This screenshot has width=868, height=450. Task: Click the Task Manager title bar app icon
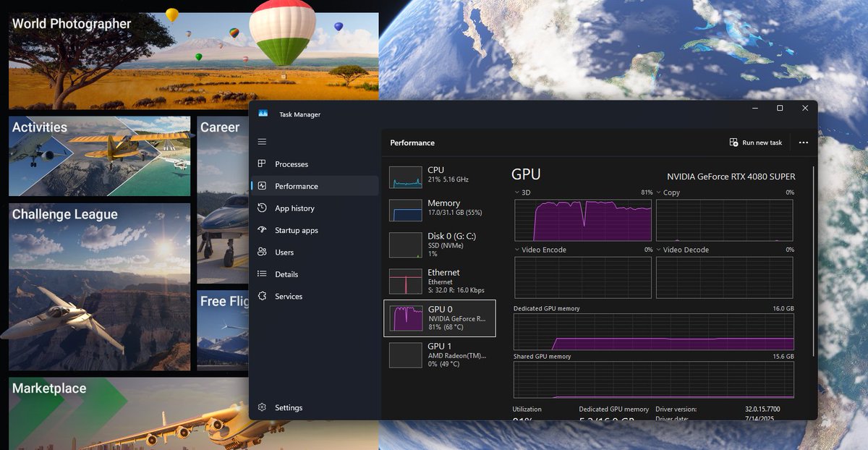pos(263,114)
